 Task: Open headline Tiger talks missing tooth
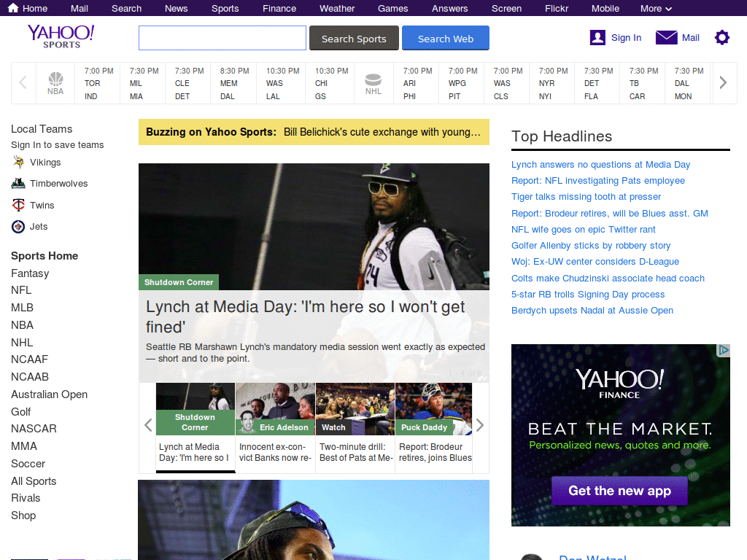586,197
